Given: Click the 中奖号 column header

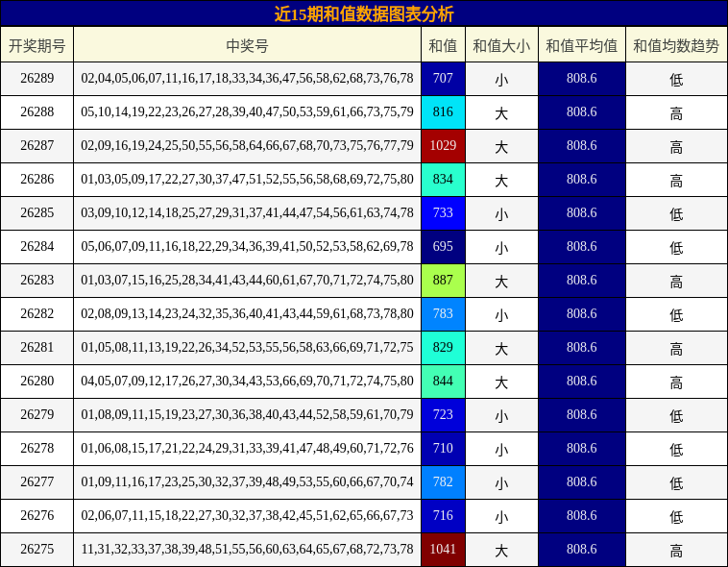Looking at the screenshot, I should coord(247,45).
